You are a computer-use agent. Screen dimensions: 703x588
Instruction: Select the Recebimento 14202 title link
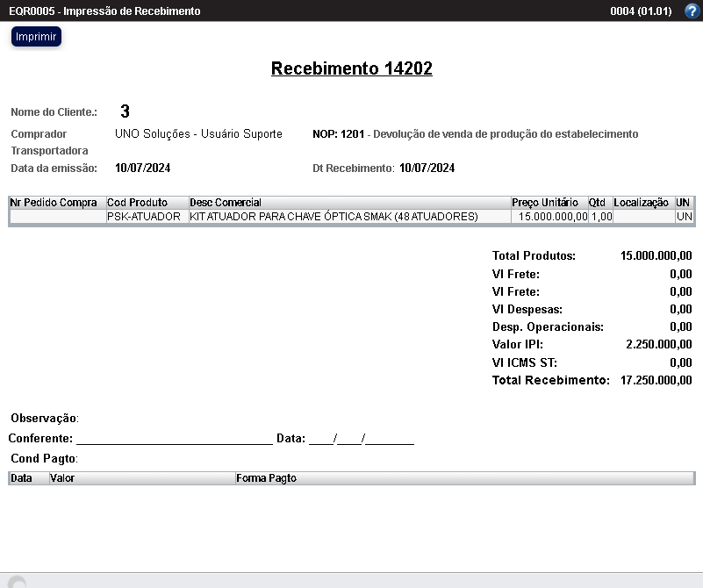[x=351, y=68]
